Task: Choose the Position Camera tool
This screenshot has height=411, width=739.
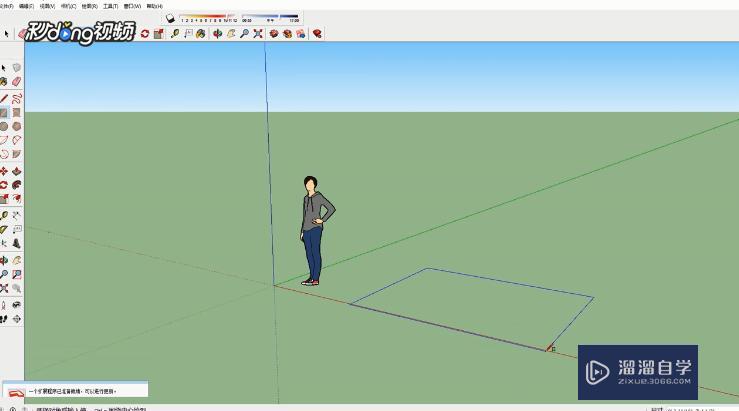Action: tap(4, 305)
